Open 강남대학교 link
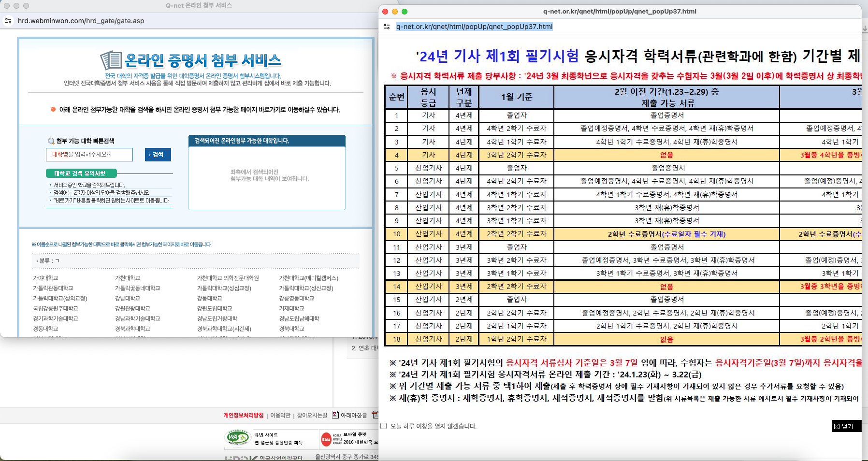The image size is (868, 461). 128,298
